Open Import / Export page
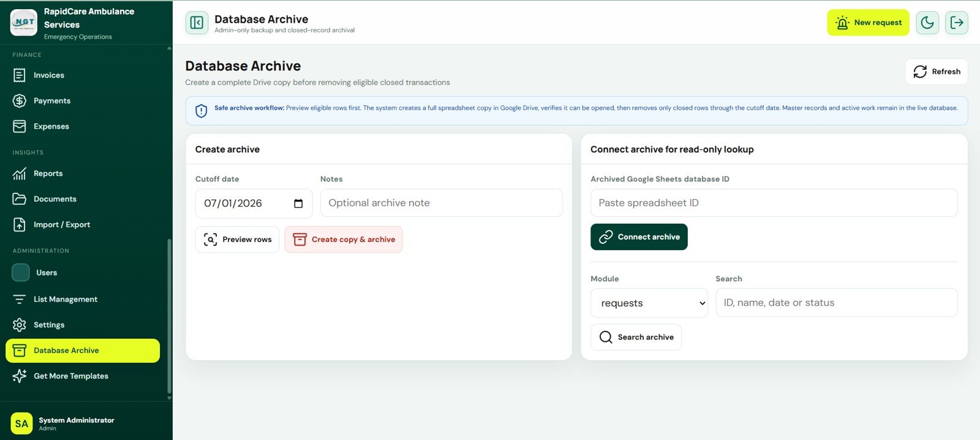The height and width of the screenshot is (440, 980). [x=83, y=225]
